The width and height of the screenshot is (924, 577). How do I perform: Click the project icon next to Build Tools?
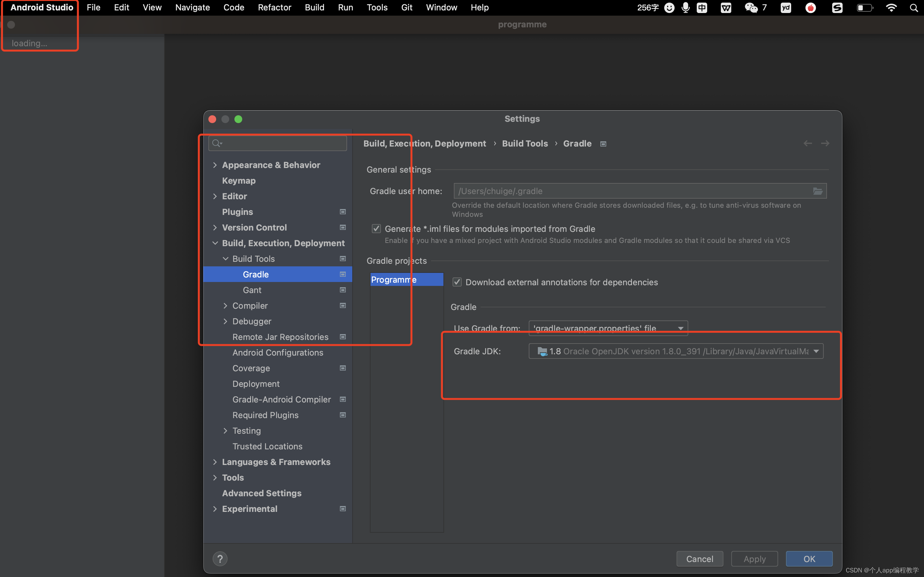click(343, 259)
